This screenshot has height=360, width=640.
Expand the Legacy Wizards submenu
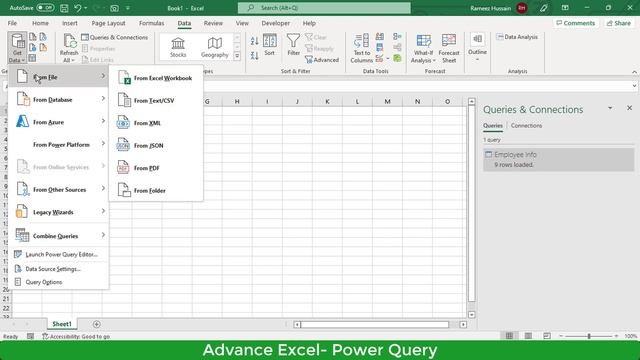pyautogui.click(x=59, y=212)
